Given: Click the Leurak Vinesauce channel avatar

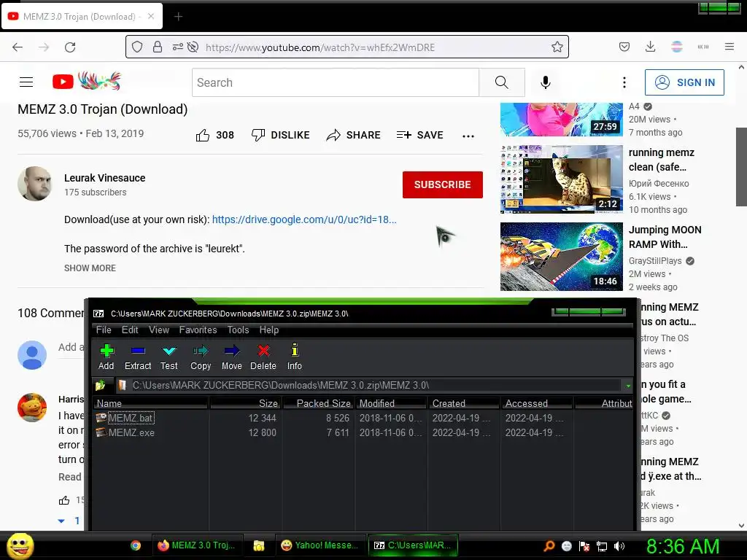Looking at the screenshot, I should (34, 184).
